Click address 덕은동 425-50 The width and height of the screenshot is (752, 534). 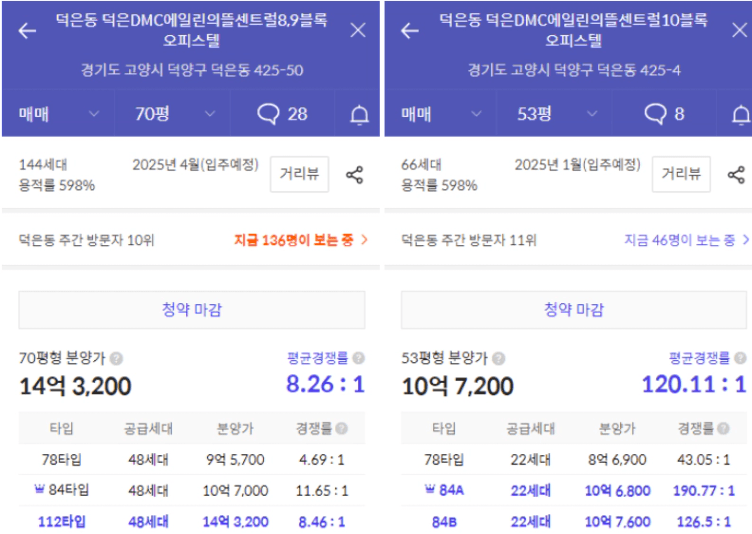coord(192,71)
